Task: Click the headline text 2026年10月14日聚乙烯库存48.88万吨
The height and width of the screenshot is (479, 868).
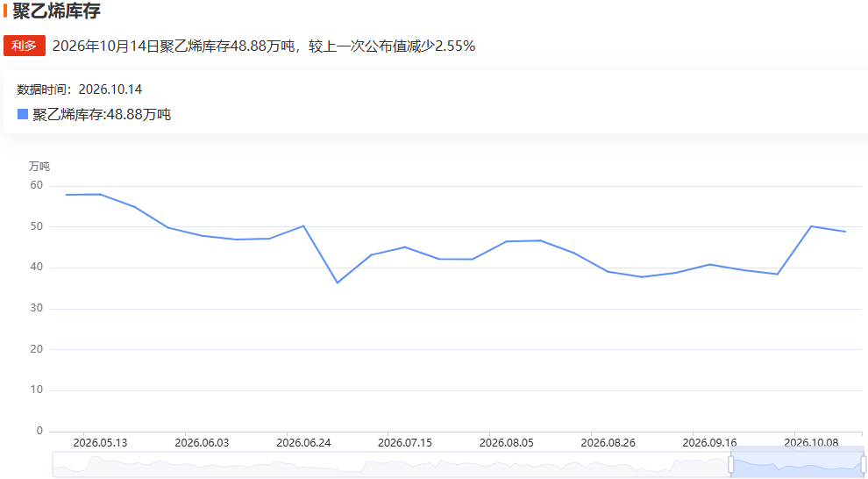Action: click(174, 46)
